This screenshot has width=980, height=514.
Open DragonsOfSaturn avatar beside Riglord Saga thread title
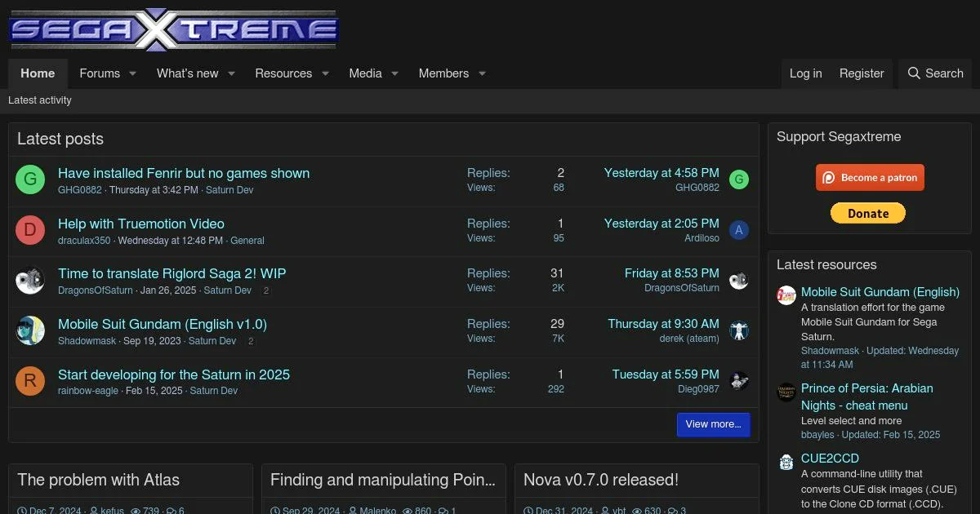click(30, 281)
